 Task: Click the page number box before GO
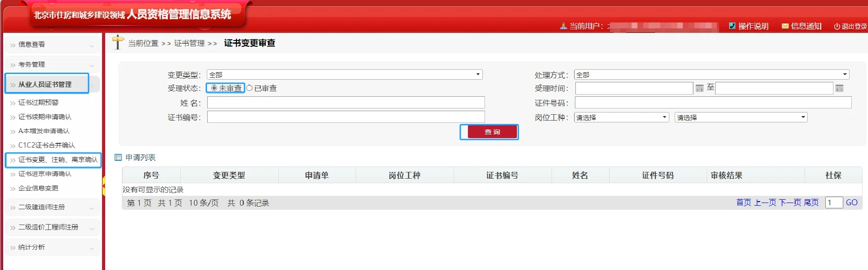[x=834, y=202]
